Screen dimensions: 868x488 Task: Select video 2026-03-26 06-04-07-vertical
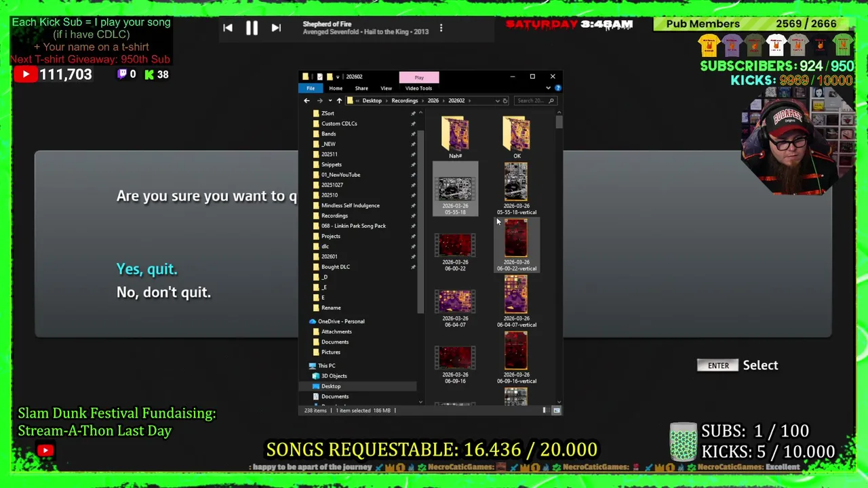517,302
